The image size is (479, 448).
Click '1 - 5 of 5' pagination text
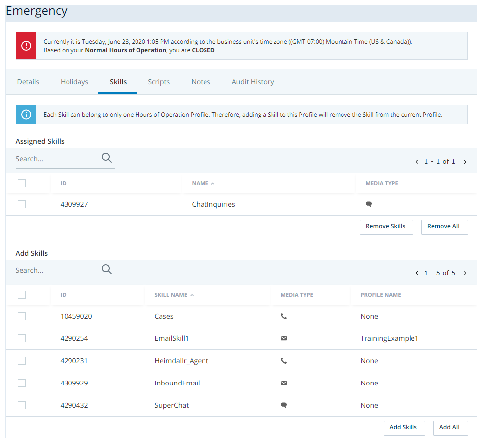(x=440, y=273)
